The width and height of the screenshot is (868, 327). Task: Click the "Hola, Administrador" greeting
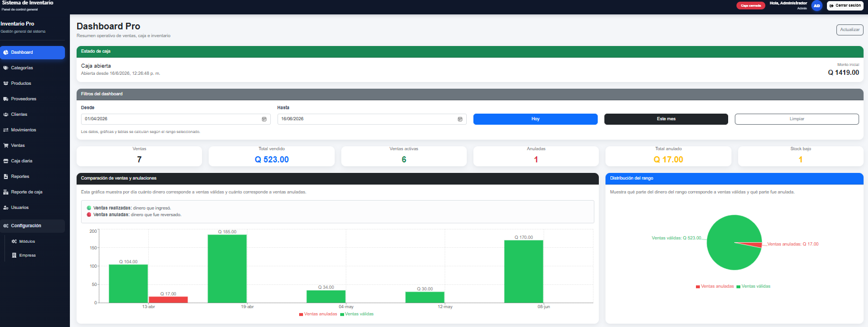coord(788,3)
